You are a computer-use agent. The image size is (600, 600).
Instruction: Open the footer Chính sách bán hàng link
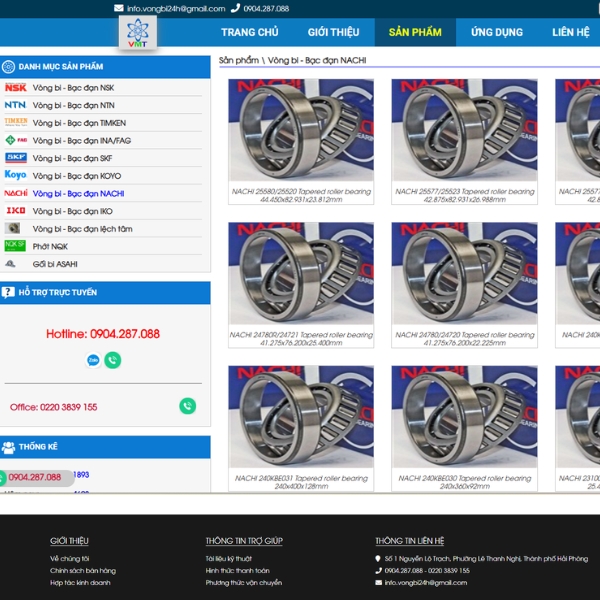click(x=83, y=571)
